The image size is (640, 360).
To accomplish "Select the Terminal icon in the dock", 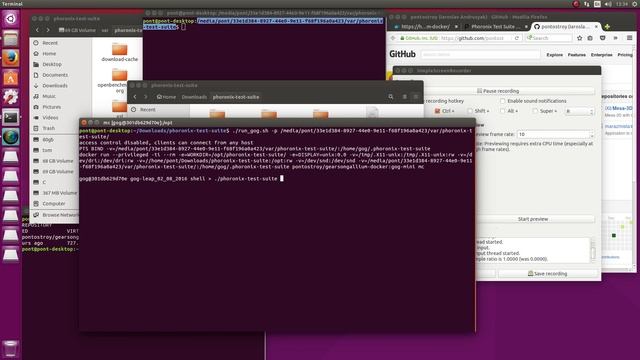I will click(11, 118).
